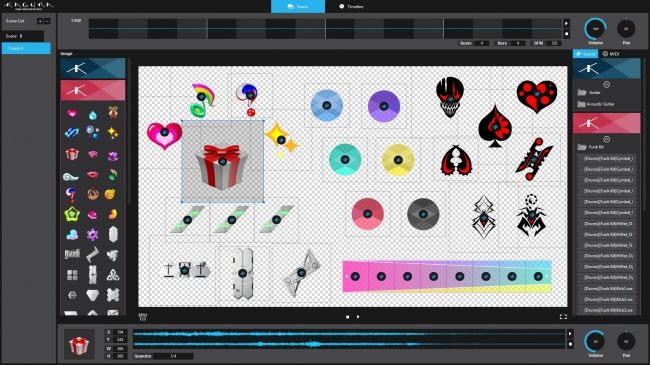Select the yellow sparkle stars palette icon
This screenshot has width=650, height=365.
point(112,133)
